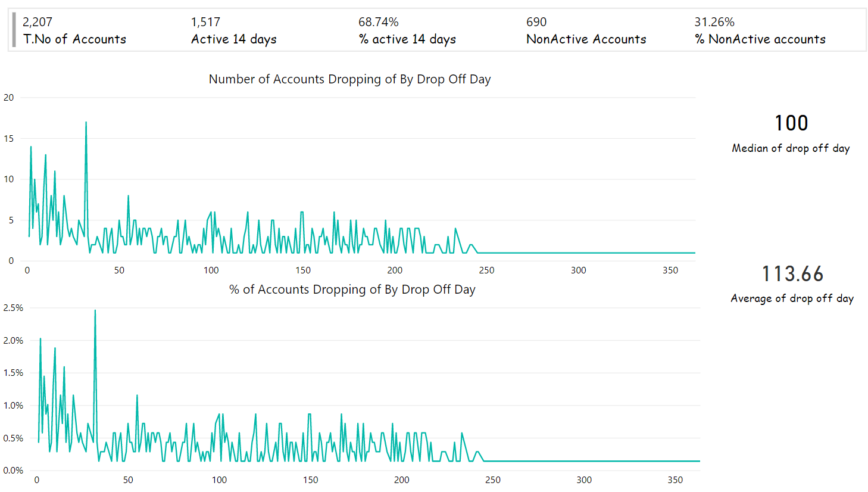Viewport: 868px width, 492px height.
Task: Click the gray accent bar on the multi-row card
Action: click(x=14, y=30)
